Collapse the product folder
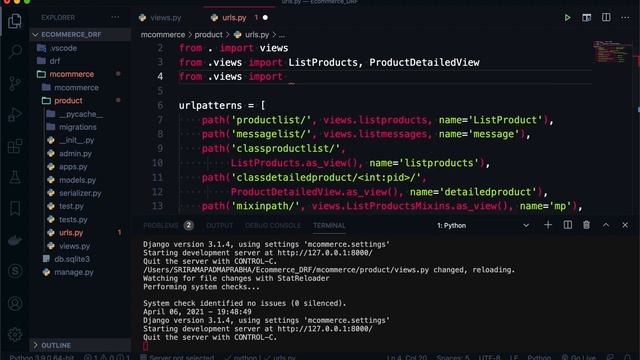The image size is (640, 360). (68, 101)
